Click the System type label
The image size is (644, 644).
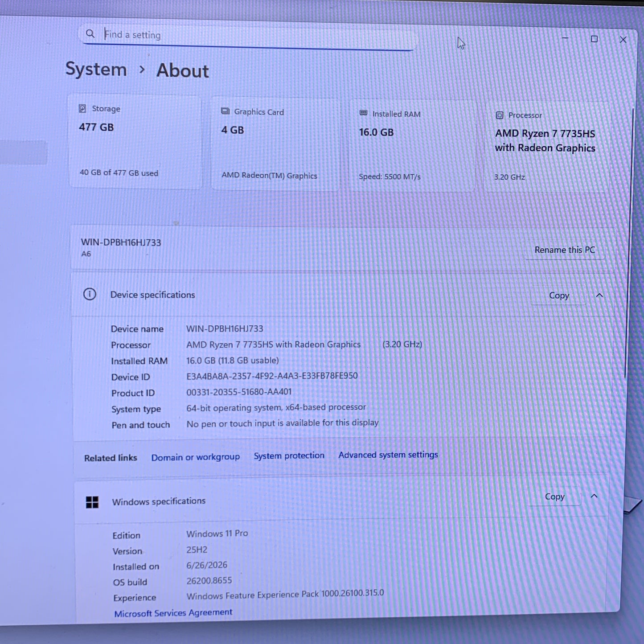(x=136, y=409)
